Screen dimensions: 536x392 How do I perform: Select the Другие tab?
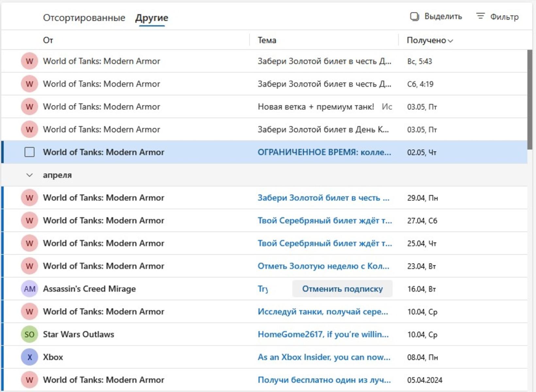[152, 18]
